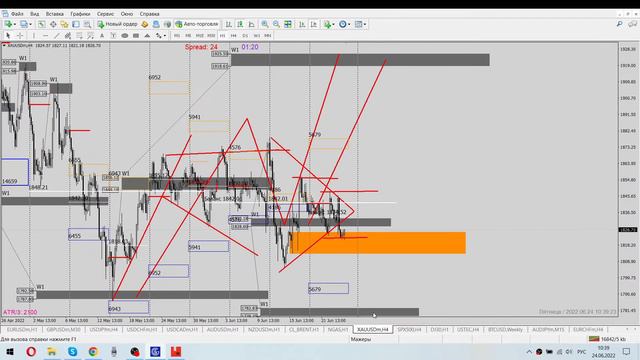The width and height of the screenshot is (640, 360).
Task: Expand the periods clock dropdown arrow
Action: (x=349, y=24)
